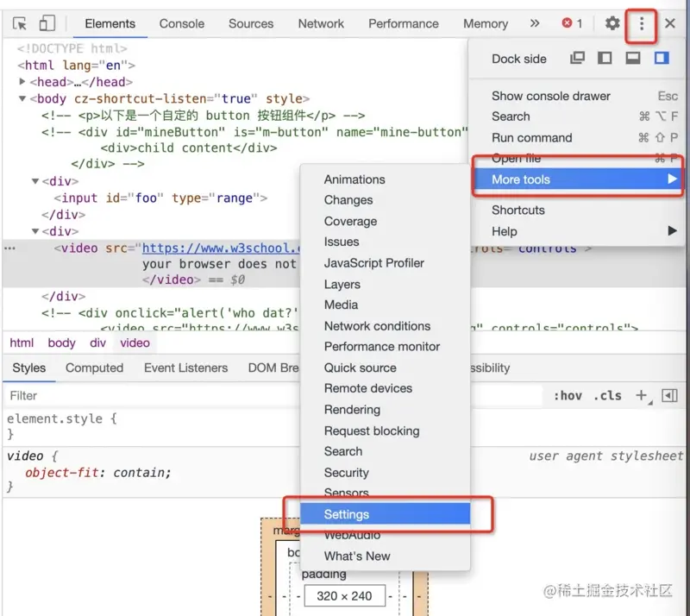Image resolution: width=690 pixels, height=616 pixels.
Task: Toggle the .cls class editor
Action: tap(608, 396)
